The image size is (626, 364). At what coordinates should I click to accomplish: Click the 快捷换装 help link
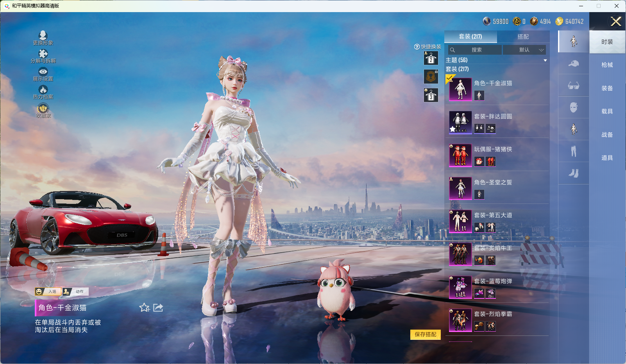tap(427, 46)
